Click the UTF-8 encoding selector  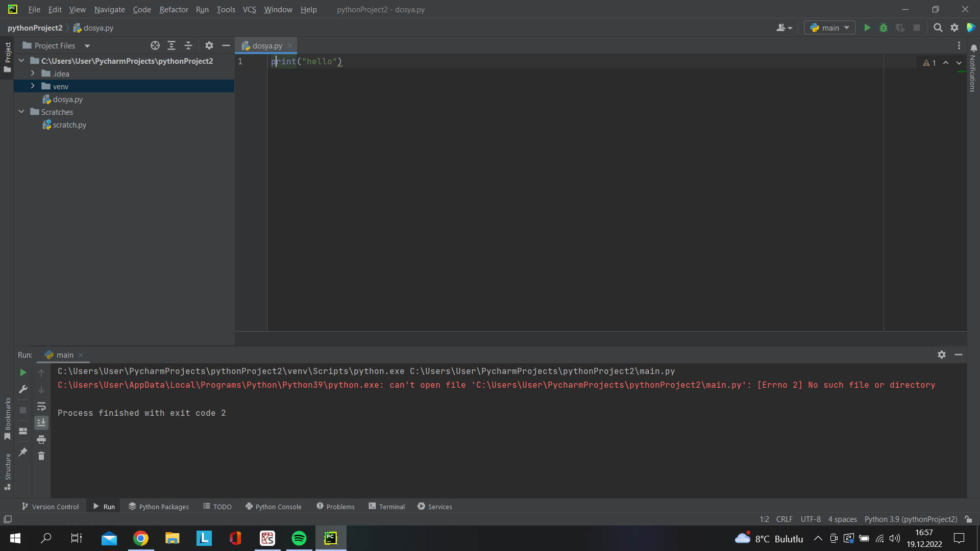[811, 519]
